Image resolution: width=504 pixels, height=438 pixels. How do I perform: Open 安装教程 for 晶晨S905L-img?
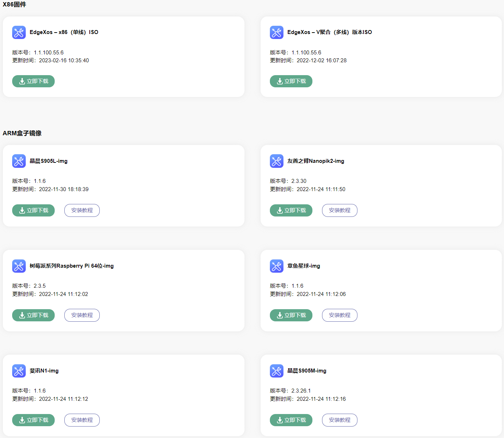(82, 210)
